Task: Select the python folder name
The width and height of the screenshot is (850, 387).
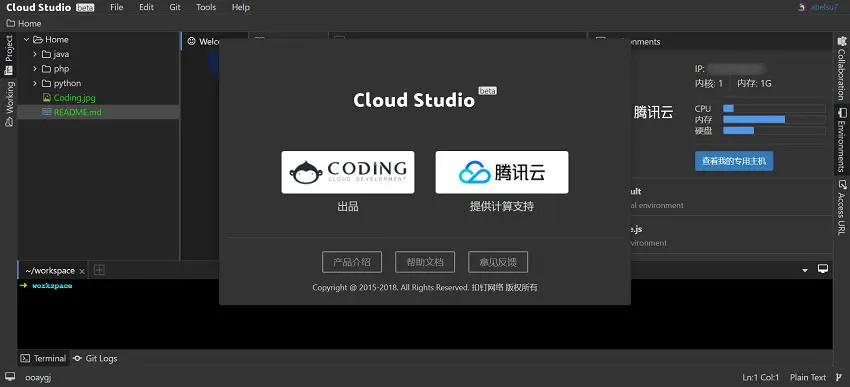Action: point(67,83)
